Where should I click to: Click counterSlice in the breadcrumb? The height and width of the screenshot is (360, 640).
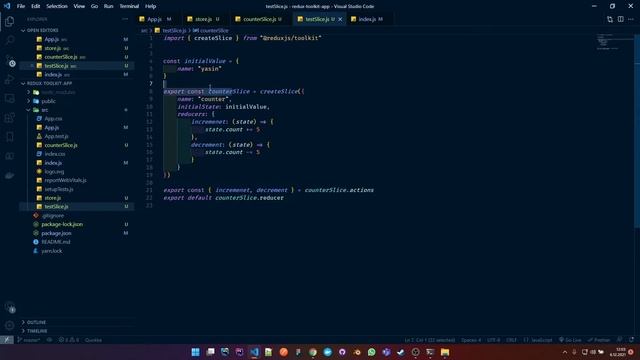pyautogui.click(x=211, y=30)
